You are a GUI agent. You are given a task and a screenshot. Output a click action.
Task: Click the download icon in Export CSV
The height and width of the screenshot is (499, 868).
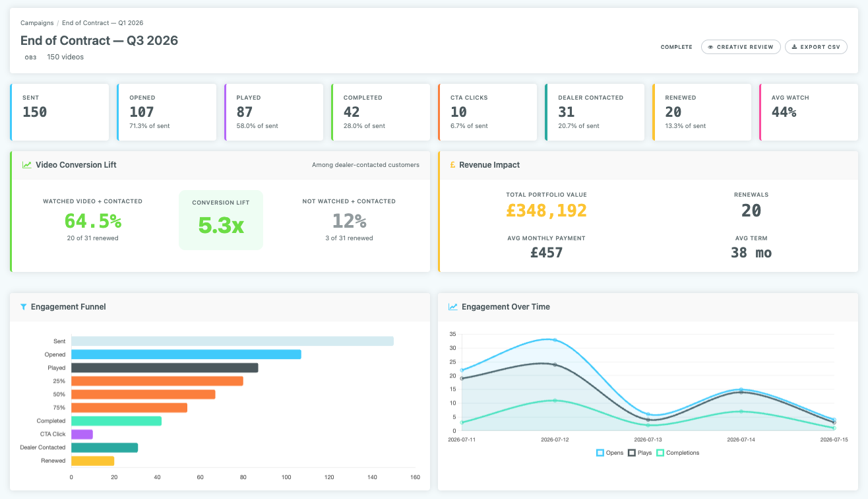coord(793,47)
